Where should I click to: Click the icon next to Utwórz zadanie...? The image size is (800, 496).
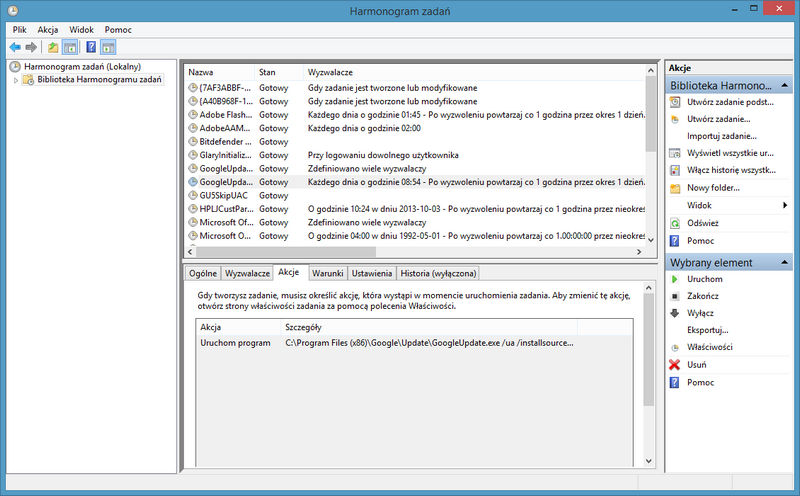point(675,119)
